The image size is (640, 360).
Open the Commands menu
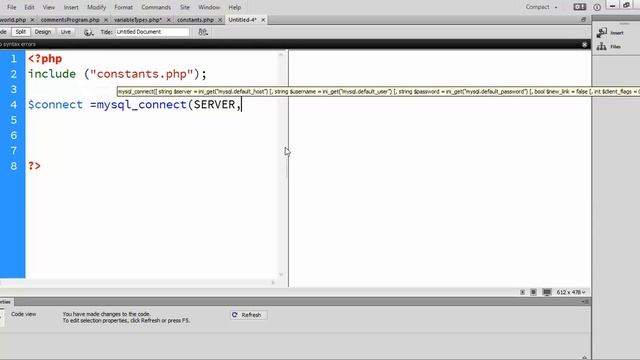(x=156, y=7)
